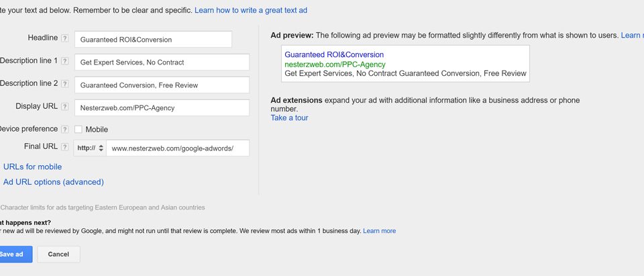Click the Final URL text field
Image resolution: width=644 pixels, height=276 pixels.
(177, 148)
